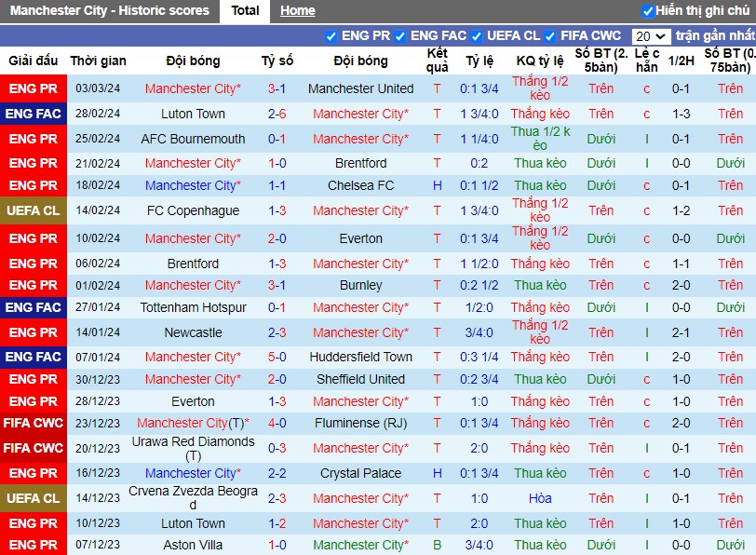Image resolution: width=756 pixels, height=555 pixels.
Task: Select the ENG PR label dated 03/03/24
Action: [x=34, y=88]
